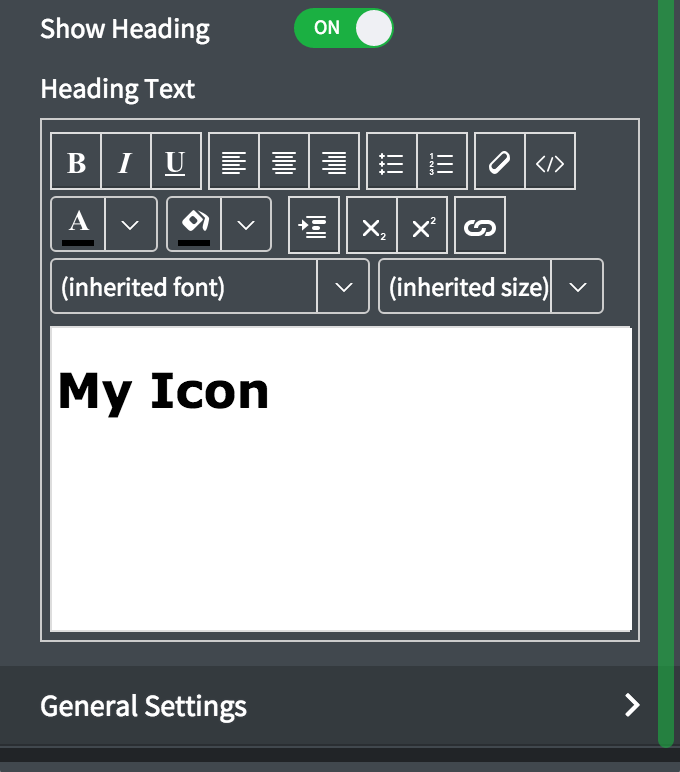This screenshot has height=772, width=680.
Task: Open text color dropdown arrow
Action: click(130, 225)
